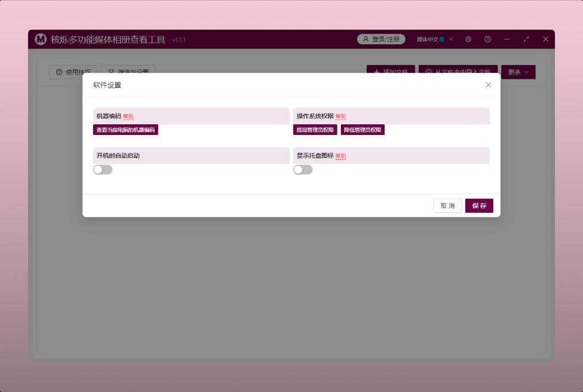
Task: Minimize the application window
Action: tap(507, 39)
